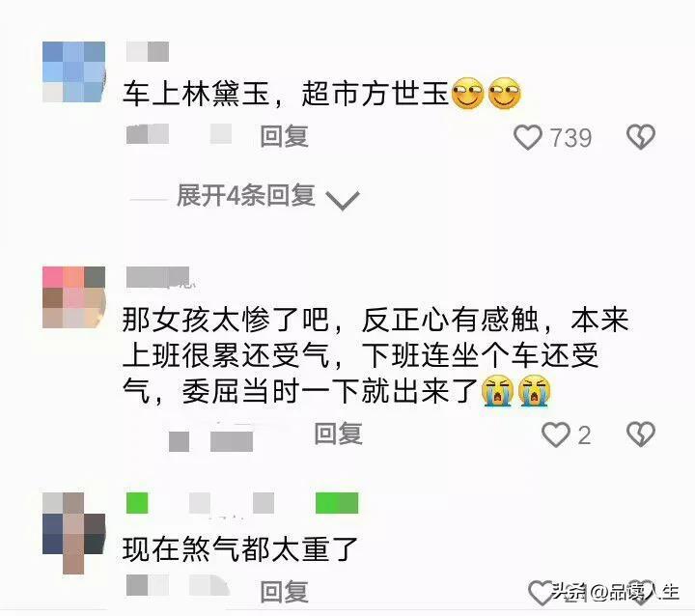Image resolution: width=695 pixels, height=616 pixels.
Task: Like the 车上林黛玉 comment heart icon
Action: pos(527,137)
